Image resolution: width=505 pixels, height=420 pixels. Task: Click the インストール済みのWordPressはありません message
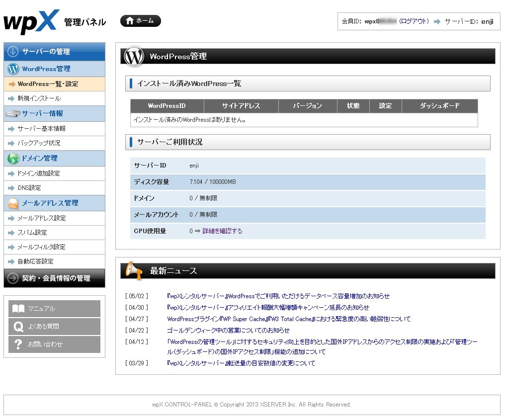[190, 120]
